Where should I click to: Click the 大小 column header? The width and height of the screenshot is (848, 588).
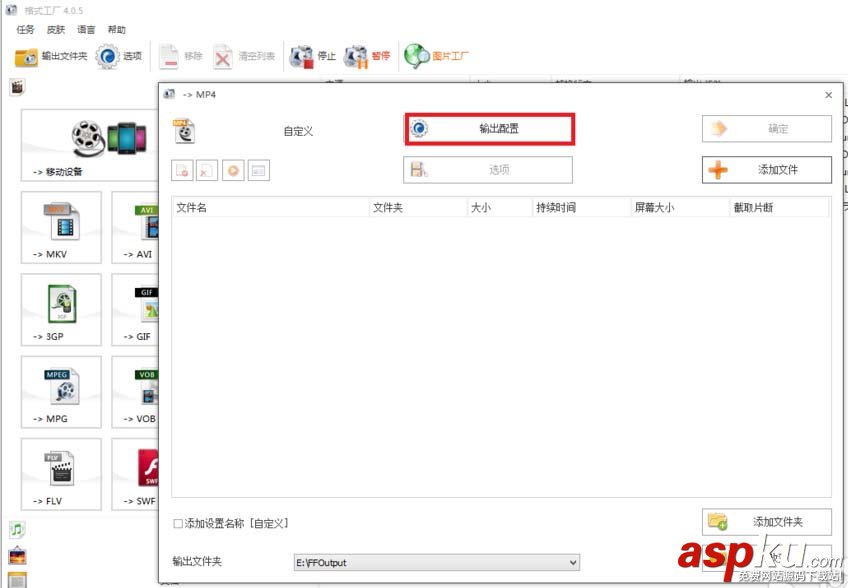[500, 208]
